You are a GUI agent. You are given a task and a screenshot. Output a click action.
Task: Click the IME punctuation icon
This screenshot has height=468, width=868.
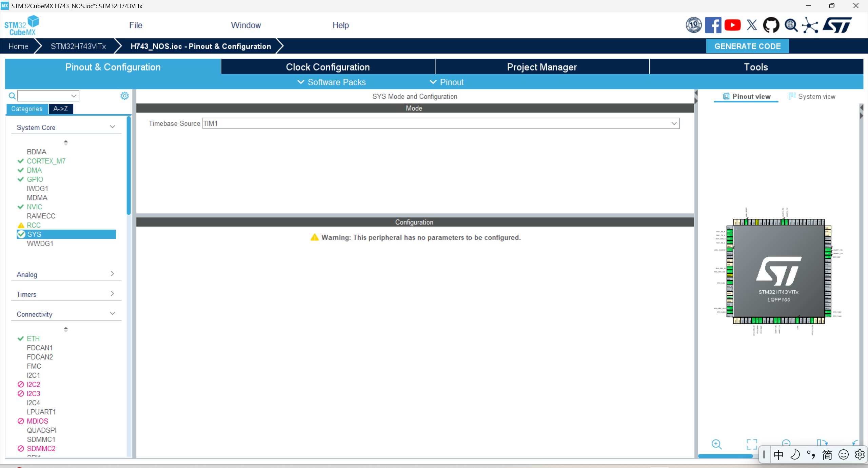(x=811, y=455)
